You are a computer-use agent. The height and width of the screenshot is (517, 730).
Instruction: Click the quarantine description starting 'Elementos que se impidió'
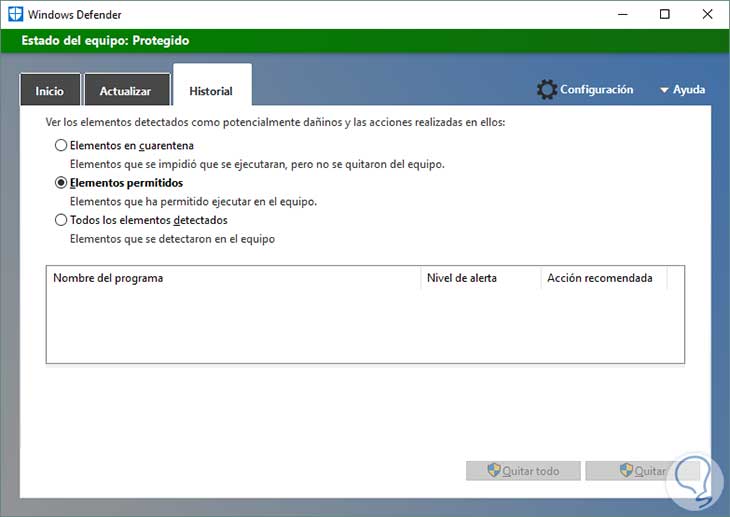click(x=257, y=164)
